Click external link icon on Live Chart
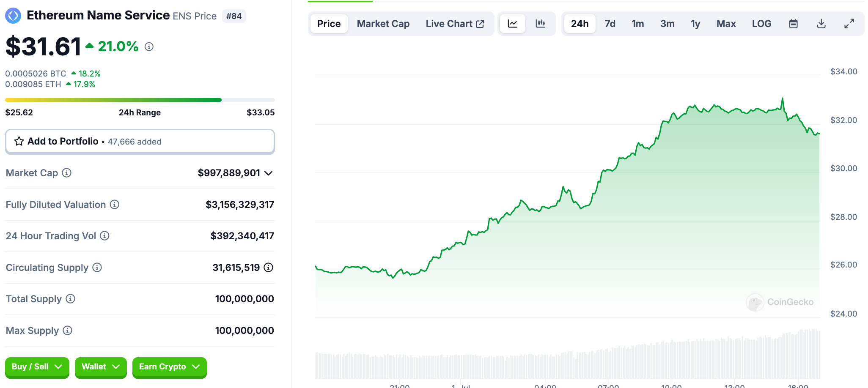 [480, 24]
